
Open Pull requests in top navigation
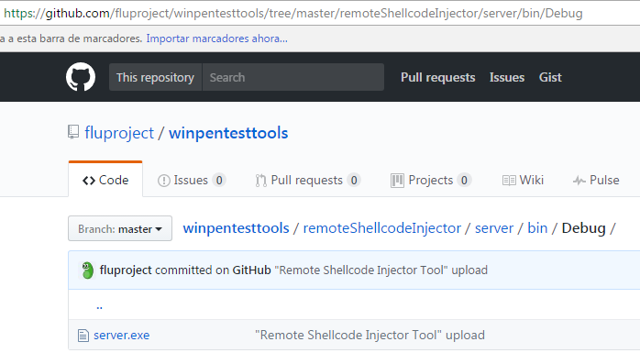click(437, 77)
